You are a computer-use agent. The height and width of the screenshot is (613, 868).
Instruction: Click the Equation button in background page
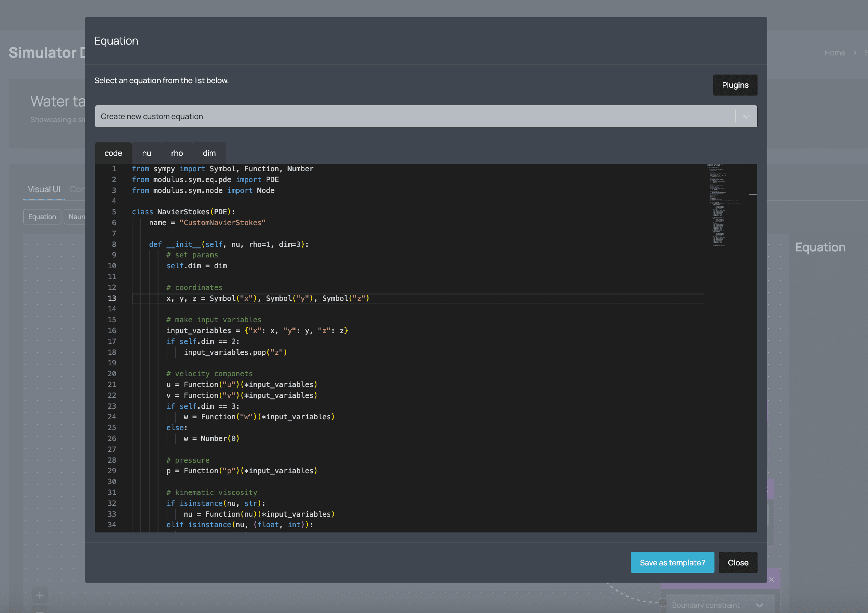pyautogui.click(x=42, y=217)
